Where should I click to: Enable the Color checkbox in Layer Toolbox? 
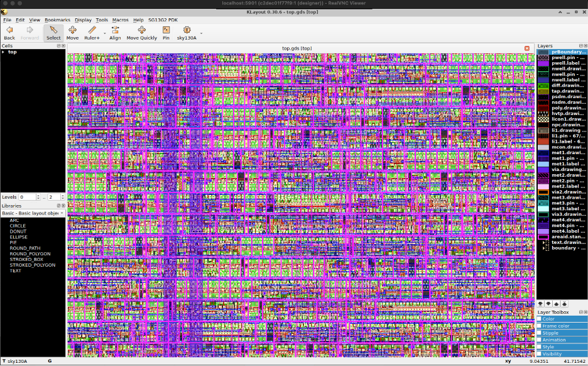[539, 319]
